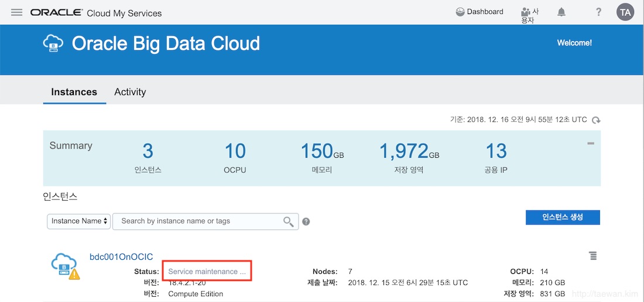This screenshot has width=644, height=302.
Task: Click the Compute Edition text
Action: point(196,294)
